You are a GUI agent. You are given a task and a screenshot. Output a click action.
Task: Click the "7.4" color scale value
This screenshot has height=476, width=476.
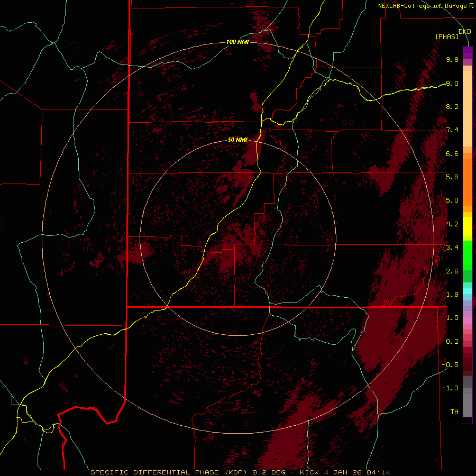452,130
